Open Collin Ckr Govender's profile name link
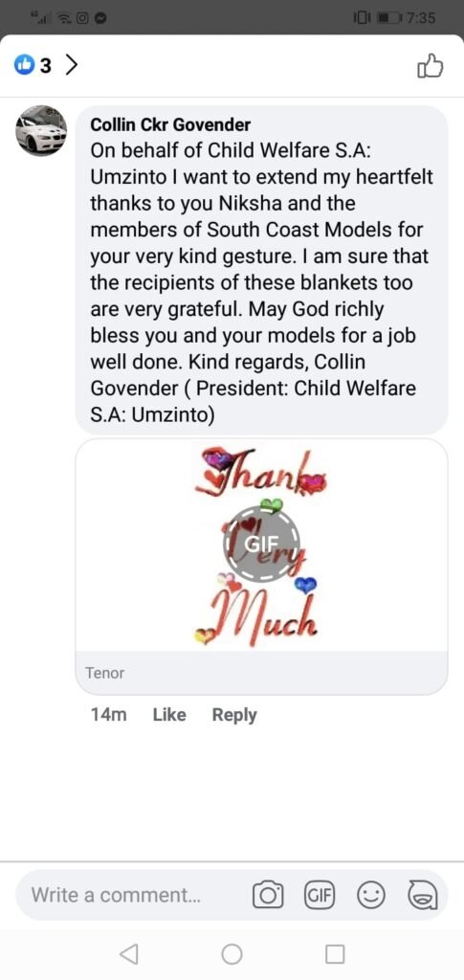 tap(170, 124)
